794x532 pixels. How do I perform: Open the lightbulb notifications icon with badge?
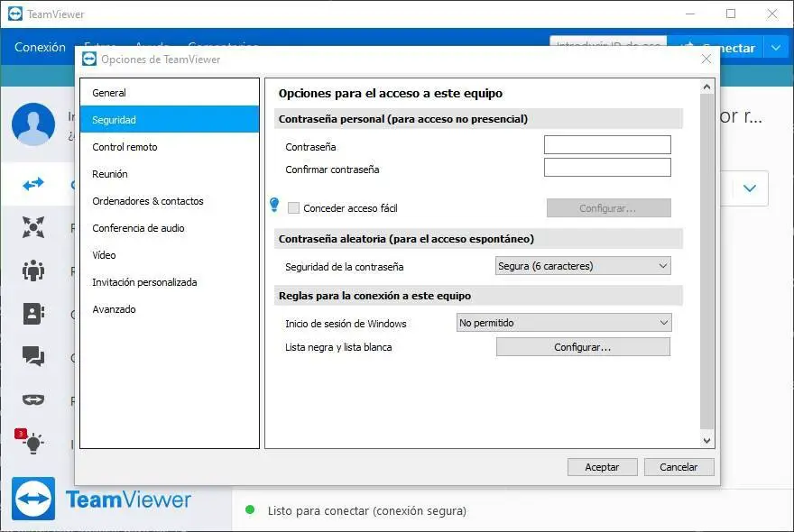coord(31,442)
